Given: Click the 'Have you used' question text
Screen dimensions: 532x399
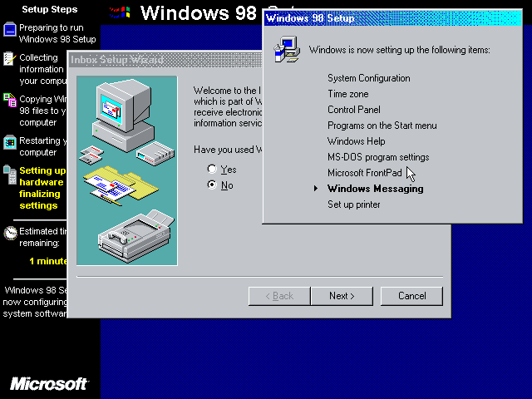Looking at the screenshot, I should pyautogui.click(x=228, y=150).
